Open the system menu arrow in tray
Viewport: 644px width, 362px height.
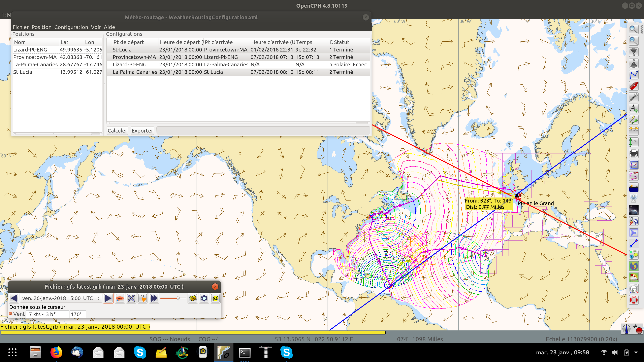pyautogui.click(x=636, y=353)
